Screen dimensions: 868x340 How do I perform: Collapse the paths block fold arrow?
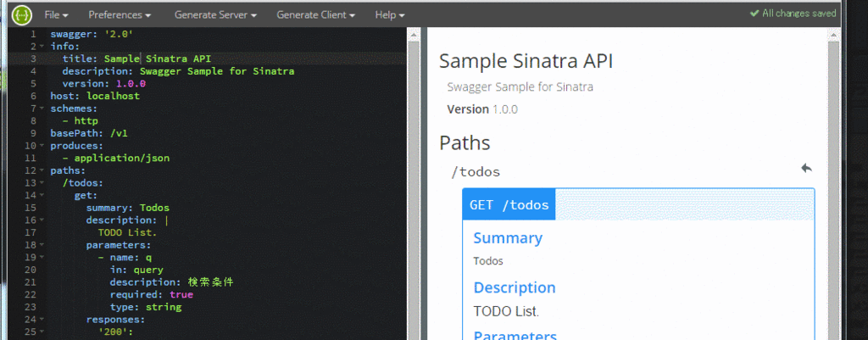coord(42,170)
